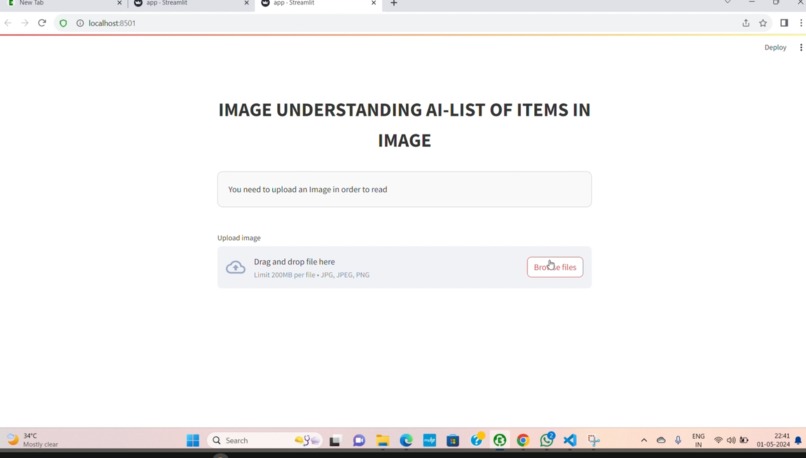Open the Chat app on taskbar

[x=359, y=441]
